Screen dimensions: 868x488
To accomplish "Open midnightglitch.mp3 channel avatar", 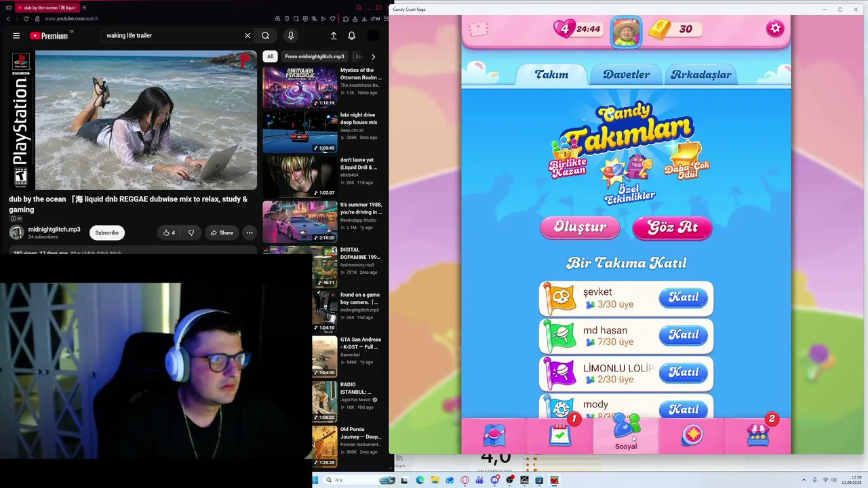I will tap(16, 232).
